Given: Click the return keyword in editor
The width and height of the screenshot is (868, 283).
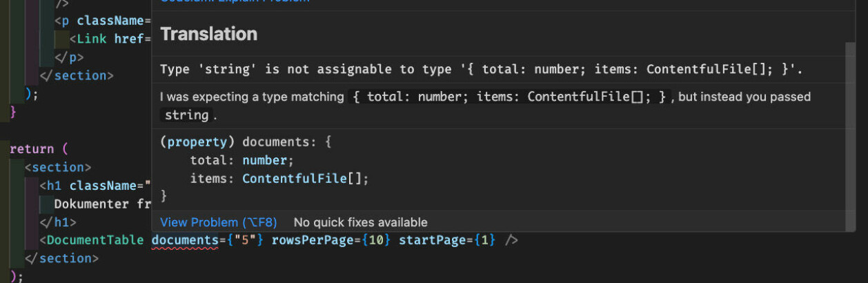Looking at the screenshot, I should pyautogui.click(x=32, y=149).
